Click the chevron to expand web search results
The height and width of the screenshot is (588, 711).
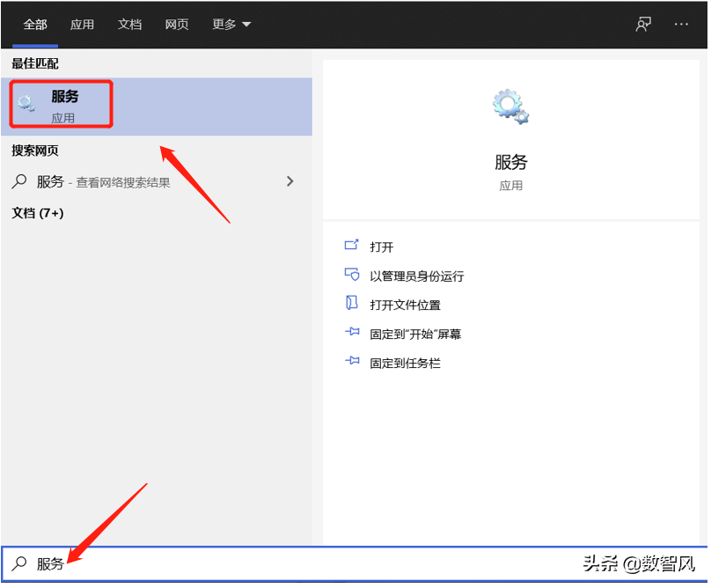pyautogui.click(x=290, y=181)
